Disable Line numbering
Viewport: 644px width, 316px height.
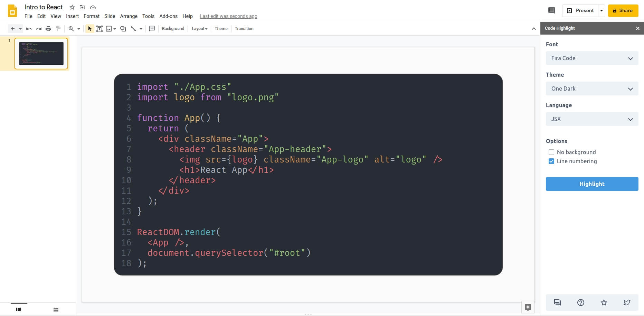pyautogui.click(x=551, y=161)
